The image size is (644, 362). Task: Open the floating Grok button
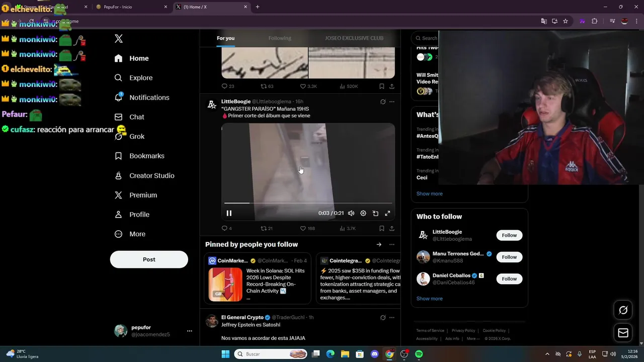[x=623, y=310]
